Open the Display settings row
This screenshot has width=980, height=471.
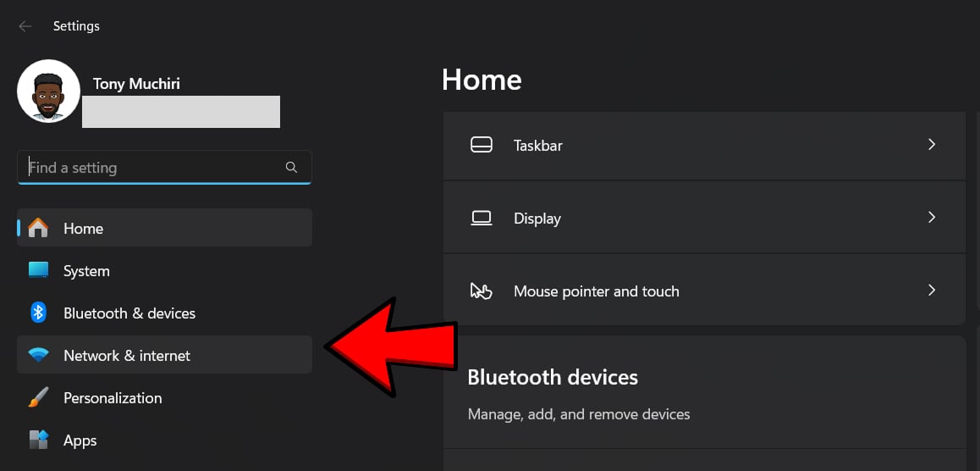[x=704, y=218]
